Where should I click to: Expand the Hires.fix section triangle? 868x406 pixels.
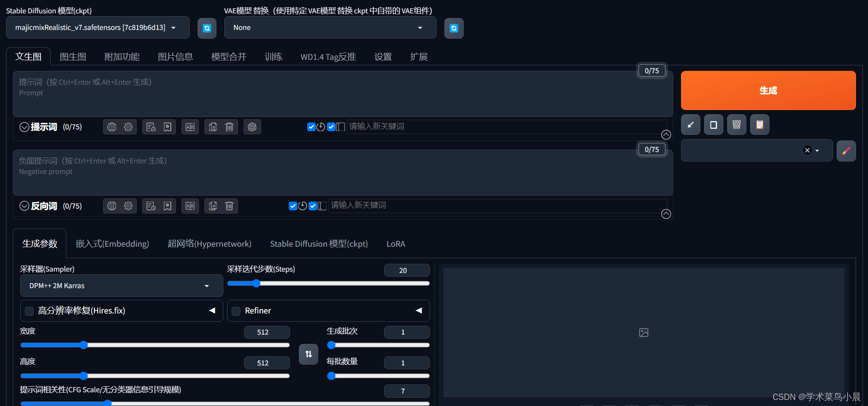[212, 311]
